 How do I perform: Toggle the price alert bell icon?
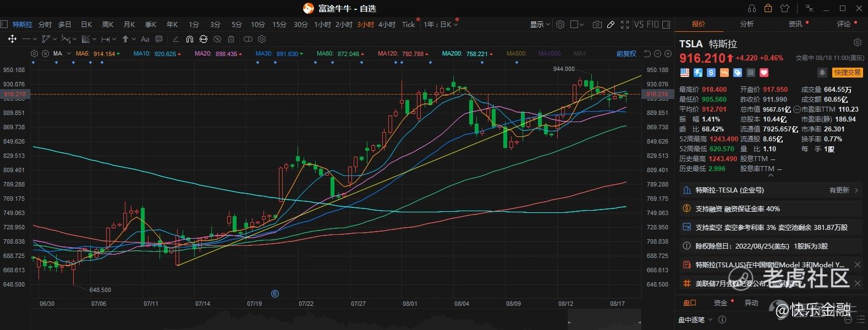[822, 73]
